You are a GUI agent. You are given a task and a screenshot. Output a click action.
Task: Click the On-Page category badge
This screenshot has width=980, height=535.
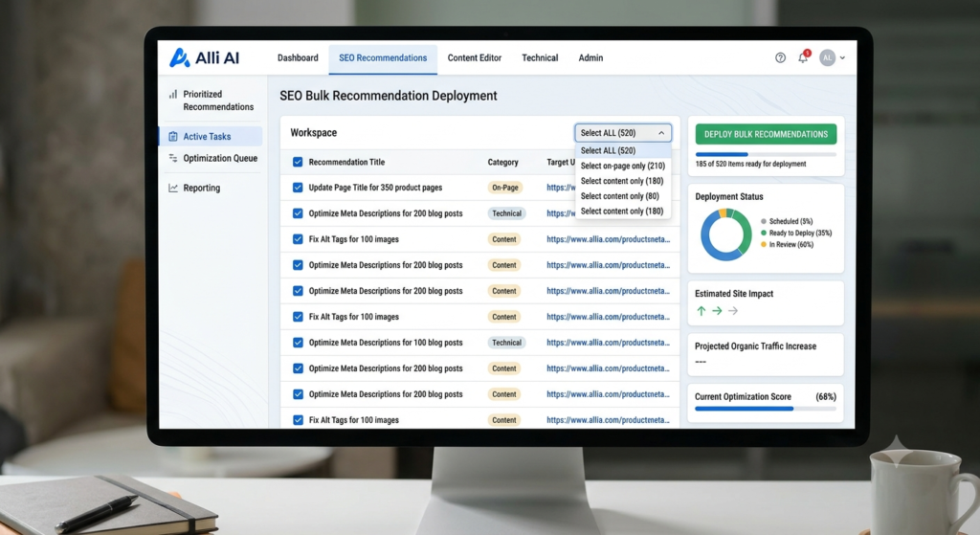(x=505, y=188)
